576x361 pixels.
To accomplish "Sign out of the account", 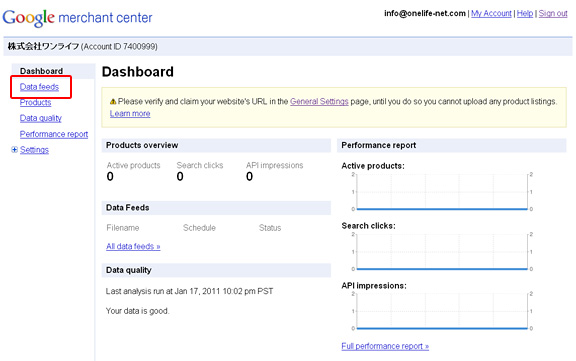I will [x=553, y=13].
